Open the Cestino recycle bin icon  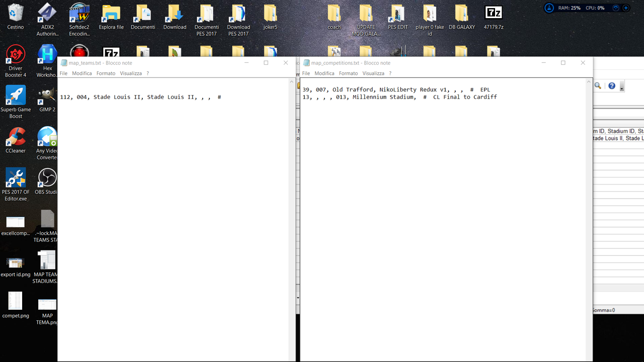tap(16, 17)
